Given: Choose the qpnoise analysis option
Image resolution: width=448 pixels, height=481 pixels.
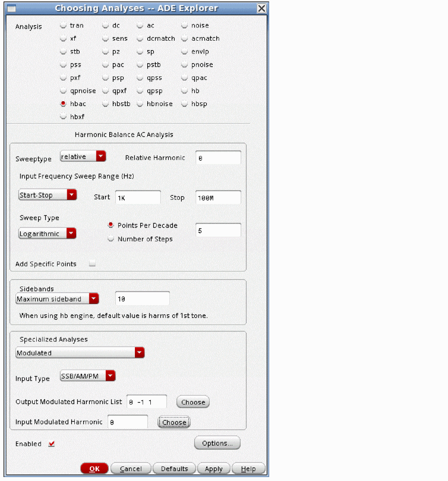Looking at the screenshot, I should pos(63,91).
